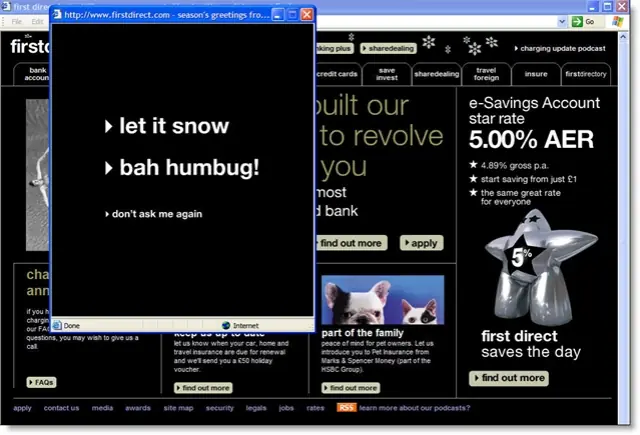
Task: Click the legals footer link
Action: point(256,408)
